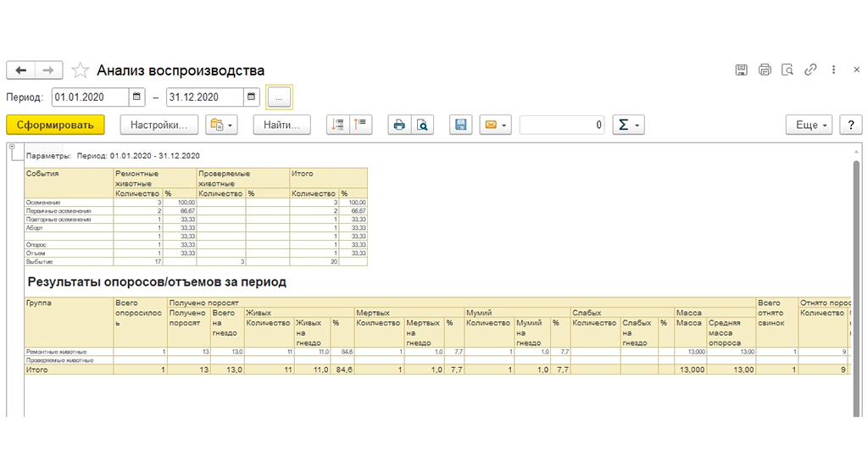Open Настройки... settings button
The image size is (868, 473).
pyautogui.click(x=159, y=125)
